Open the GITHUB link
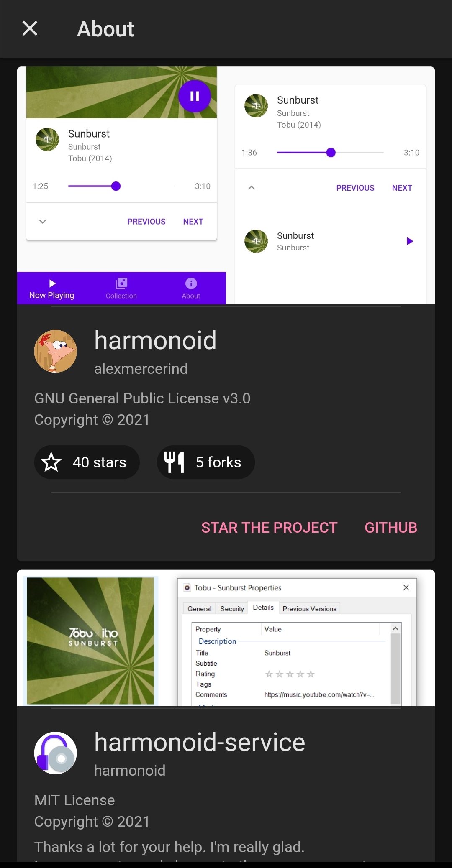 [391, 528]
